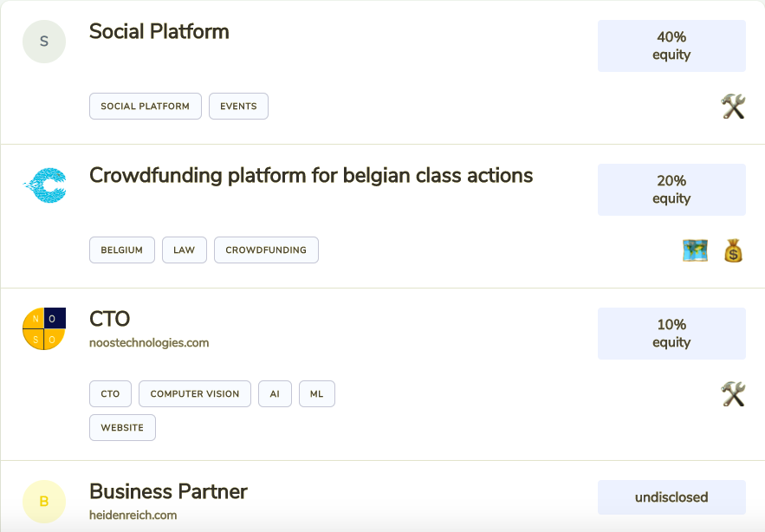Click the undisclosed equity badge
Screen dimensions: 765x532
click(x=671, y=497)
